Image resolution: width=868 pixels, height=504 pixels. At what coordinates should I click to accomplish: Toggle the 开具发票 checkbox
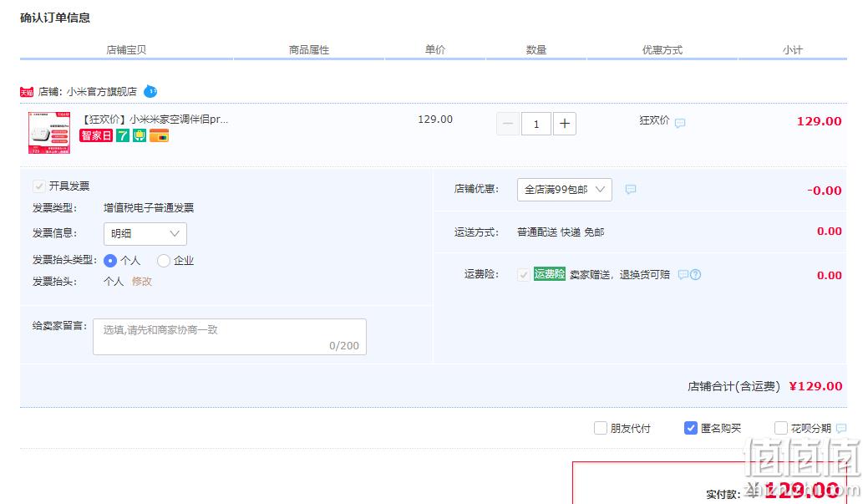click(x=38, y=186)
